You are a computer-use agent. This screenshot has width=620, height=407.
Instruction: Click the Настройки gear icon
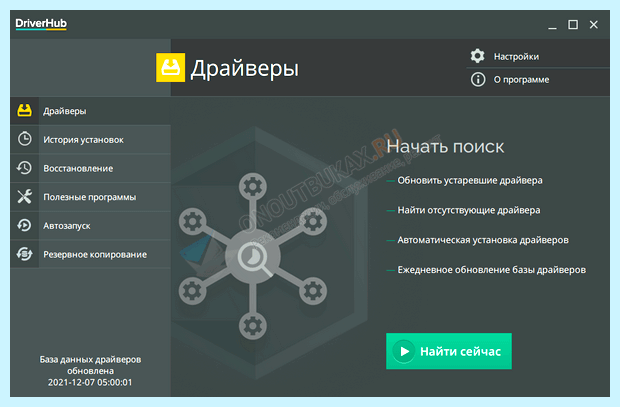click(x=478, y=56)
